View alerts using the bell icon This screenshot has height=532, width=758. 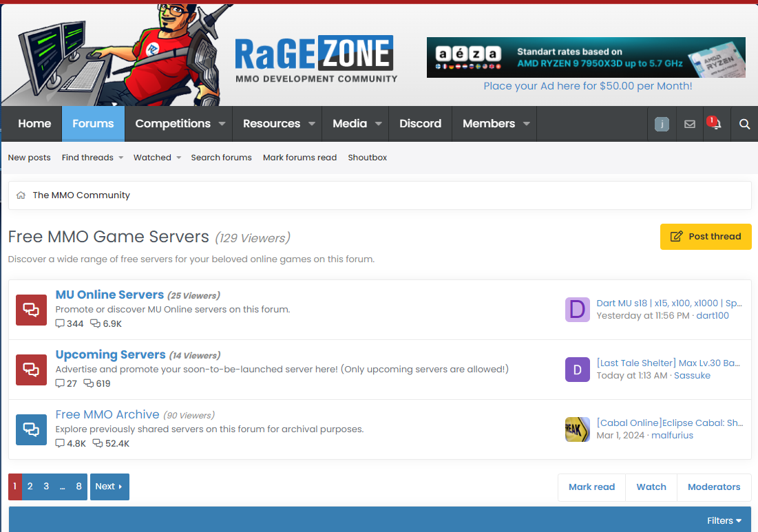716,124
